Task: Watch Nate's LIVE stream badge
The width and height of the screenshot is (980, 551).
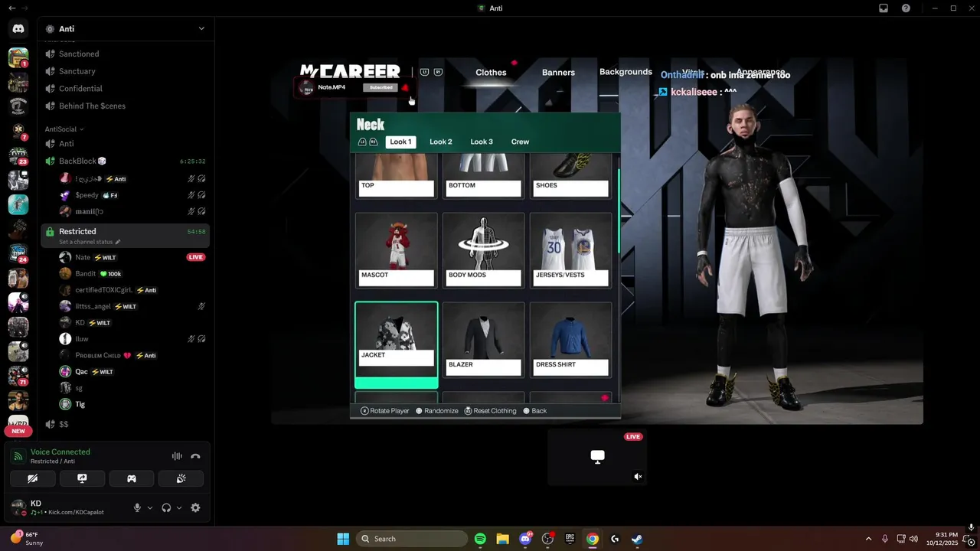Action: point(196,257)
